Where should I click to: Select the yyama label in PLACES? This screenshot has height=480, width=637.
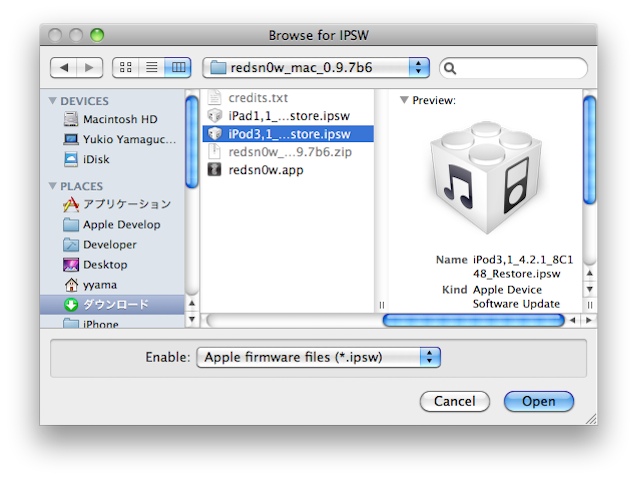(x=100, y=285)
